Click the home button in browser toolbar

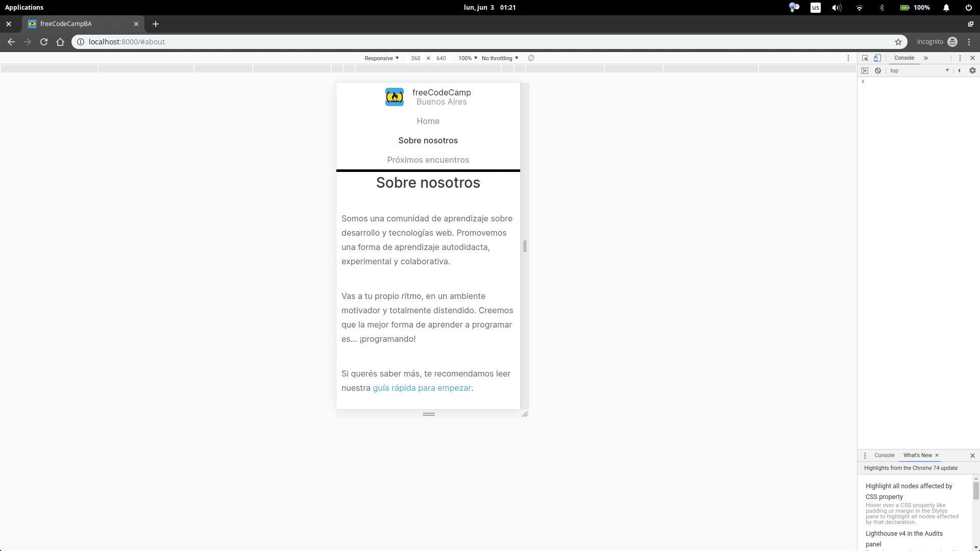(x=60, y=42)
